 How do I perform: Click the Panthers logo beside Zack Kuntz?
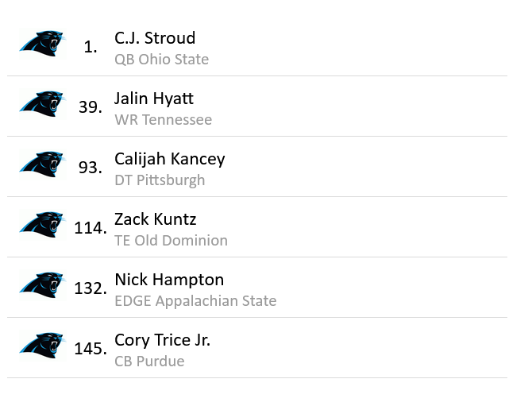41,225
